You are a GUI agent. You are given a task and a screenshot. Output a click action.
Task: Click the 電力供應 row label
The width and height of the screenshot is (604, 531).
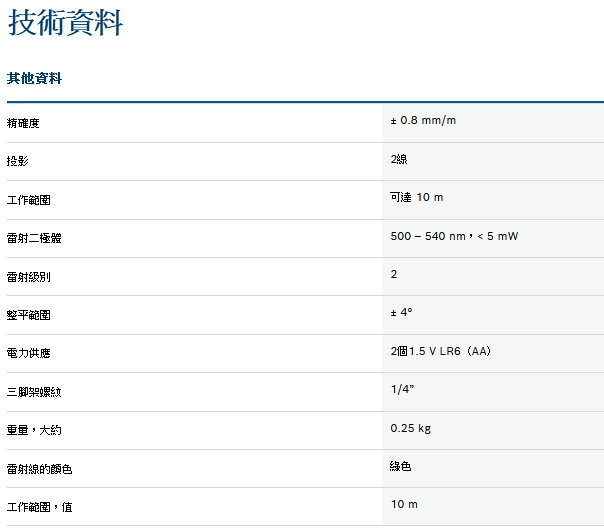(x=28, y=353)
